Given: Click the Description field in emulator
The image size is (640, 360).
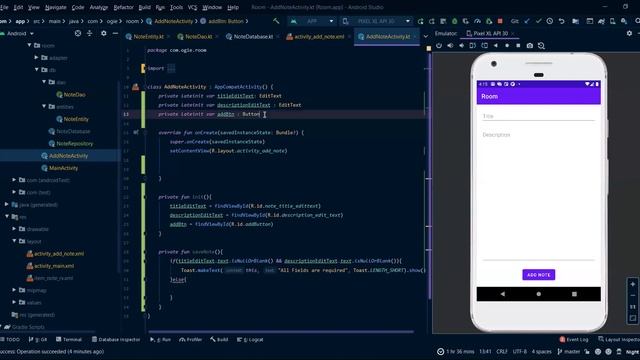Looking at the screenshot, I should pos(538,195).
